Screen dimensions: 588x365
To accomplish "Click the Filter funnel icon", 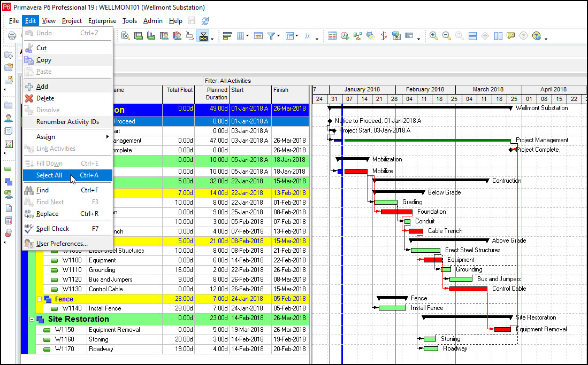I will click(271, 36).
